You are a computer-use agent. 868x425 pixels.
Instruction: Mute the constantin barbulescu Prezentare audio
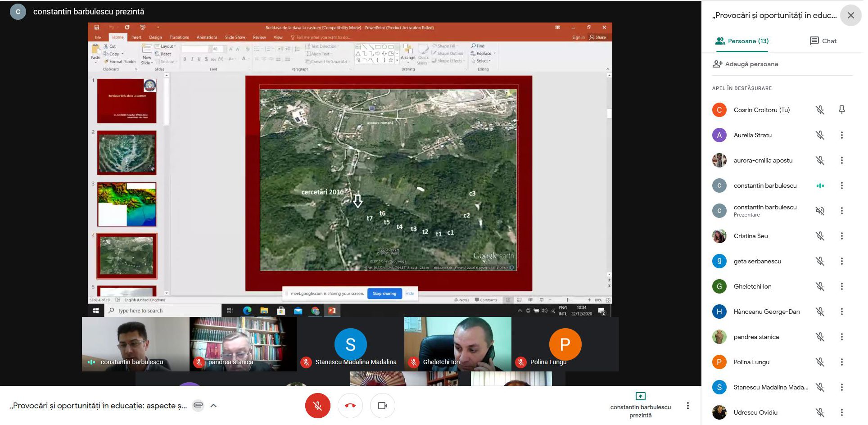tap(820, 211)
